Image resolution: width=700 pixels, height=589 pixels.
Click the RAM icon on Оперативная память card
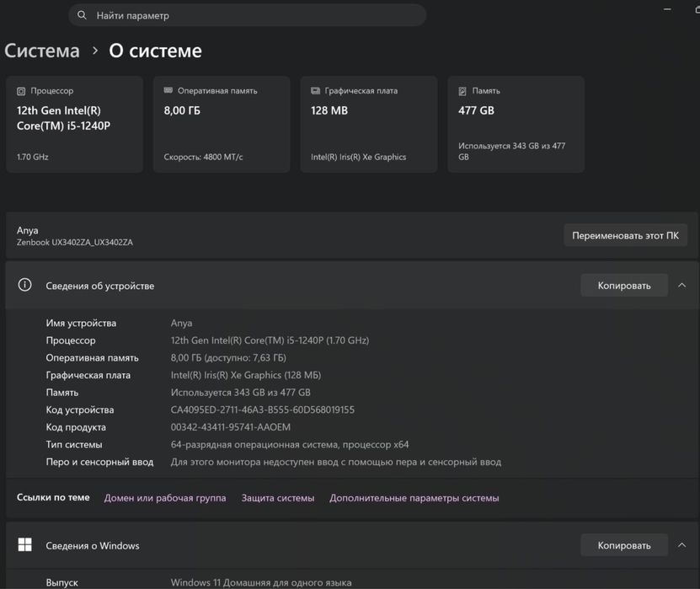click(168, 90)
